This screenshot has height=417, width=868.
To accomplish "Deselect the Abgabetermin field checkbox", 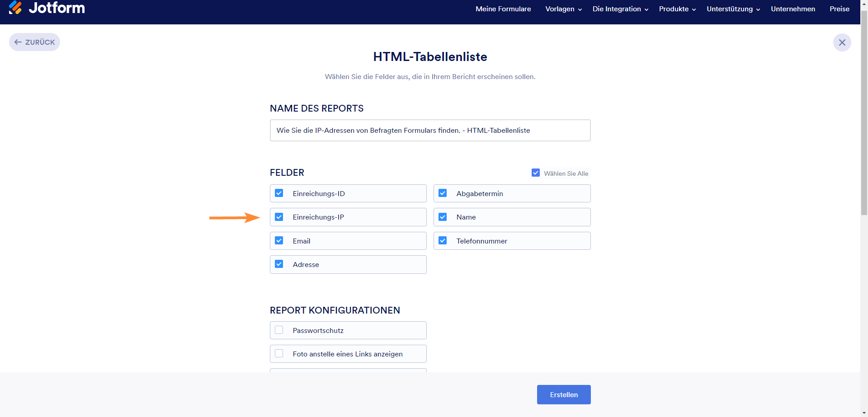I will point(443,193).
